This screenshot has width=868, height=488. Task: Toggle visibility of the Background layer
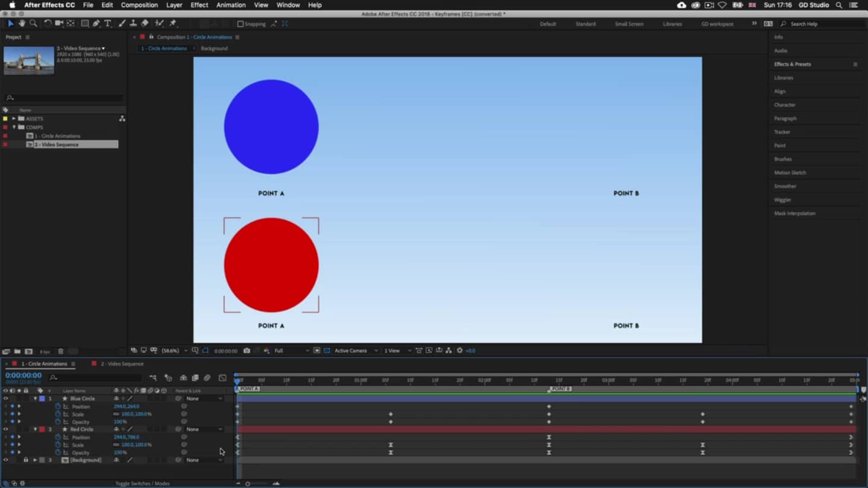[x=5, y=460]
